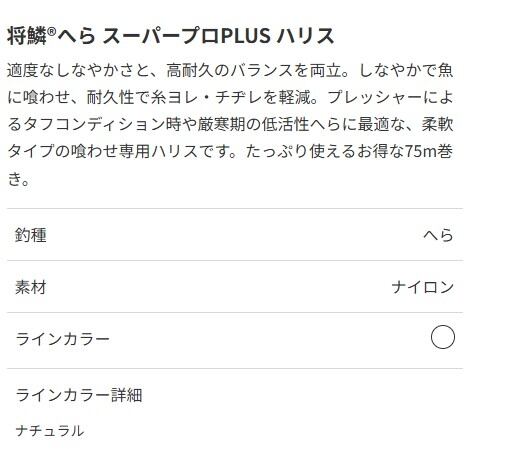This screenshot has height=449, width=505.
Task: Click the 釣種 row label
Action: tap(31, 235)
